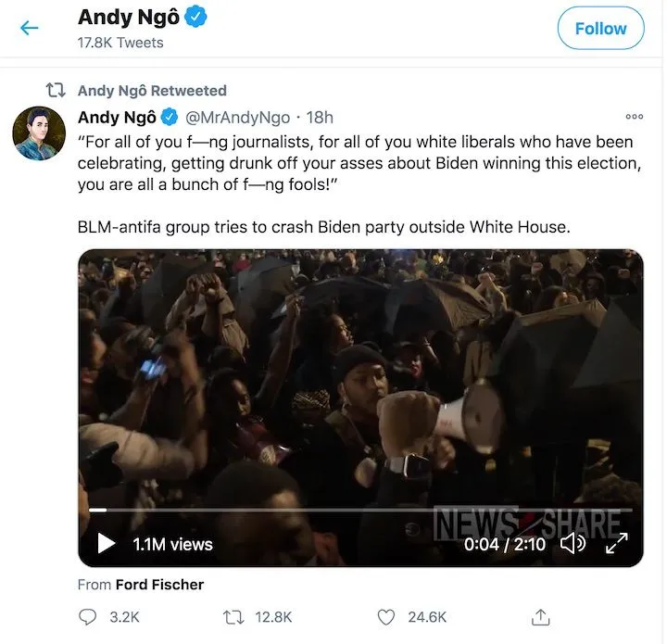
Task: Like the tweet using the heart icon
Action: [x=387, y=617]
